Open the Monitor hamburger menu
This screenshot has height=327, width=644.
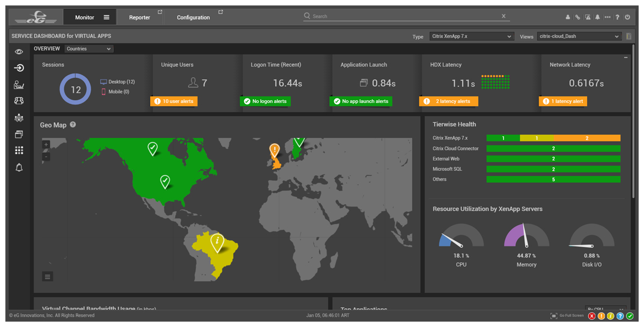(x=106, y=17)
